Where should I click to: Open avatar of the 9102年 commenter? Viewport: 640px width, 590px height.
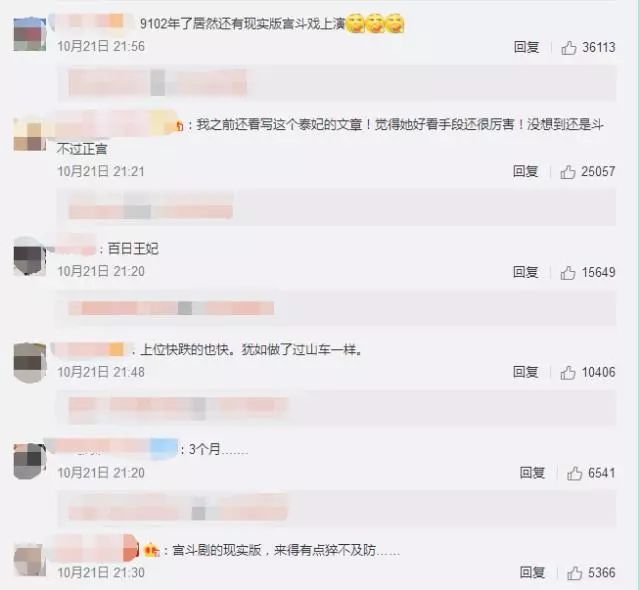[x=29, y=34]
